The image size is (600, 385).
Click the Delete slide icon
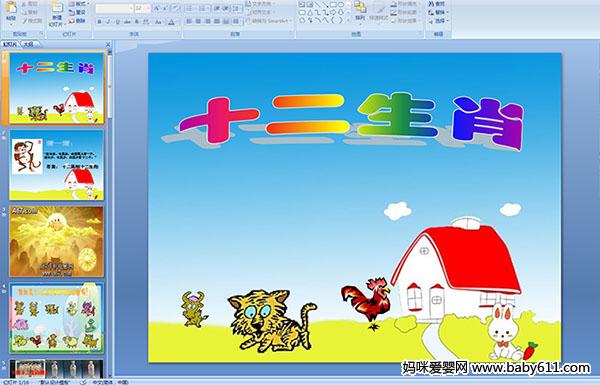tap(77, 21)
